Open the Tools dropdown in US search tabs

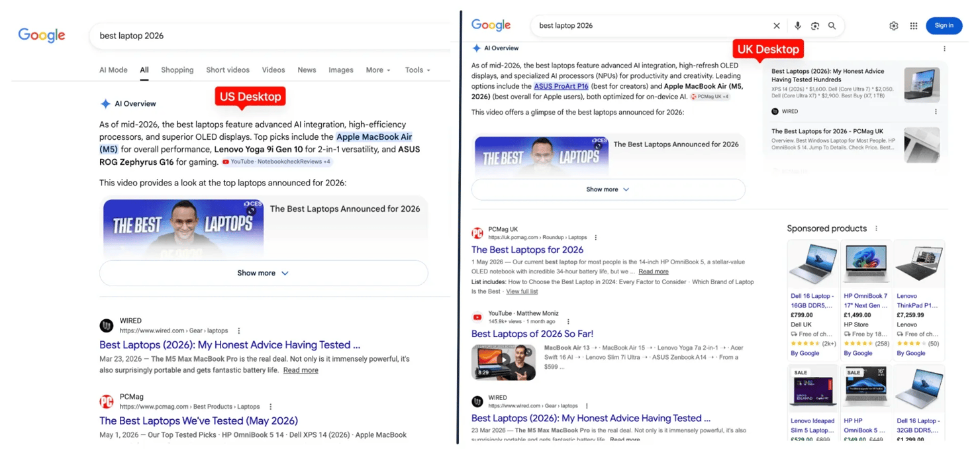[418, 70]
